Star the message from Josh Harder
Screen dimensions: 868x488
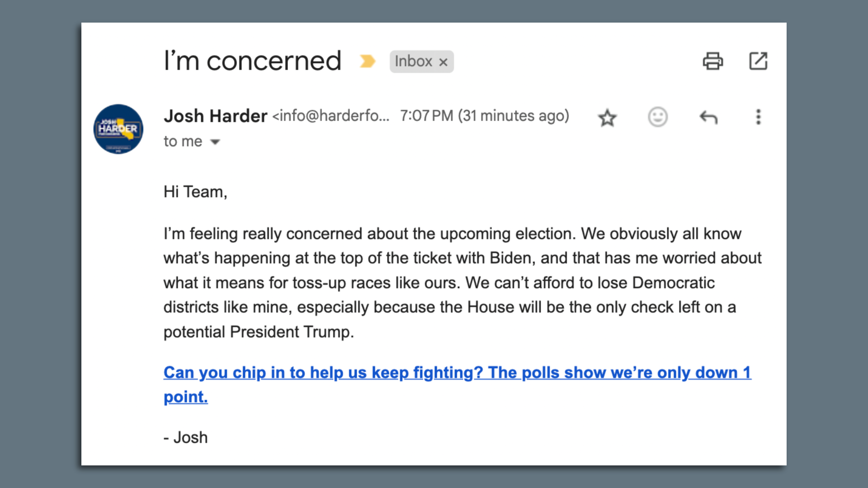tap(608, 117)
